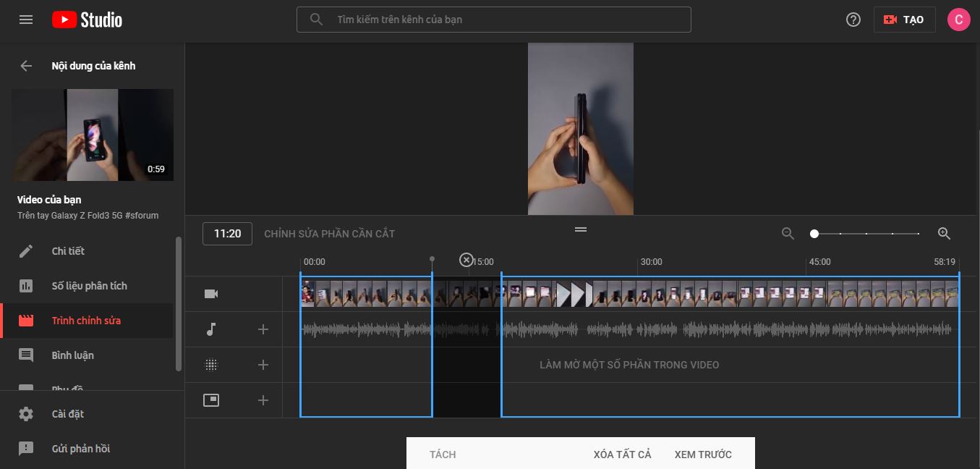Click the TÁCH split button
Screen dimensions: 980x469
click(x=443, y=455)
